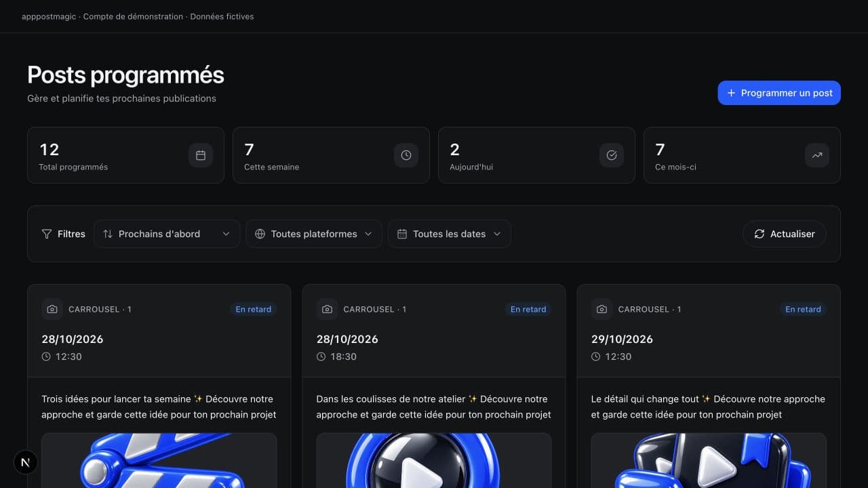Click the calendar icon in Total programmés card
The height and width of the screenshot is (488, 868).
click(201, 155)
